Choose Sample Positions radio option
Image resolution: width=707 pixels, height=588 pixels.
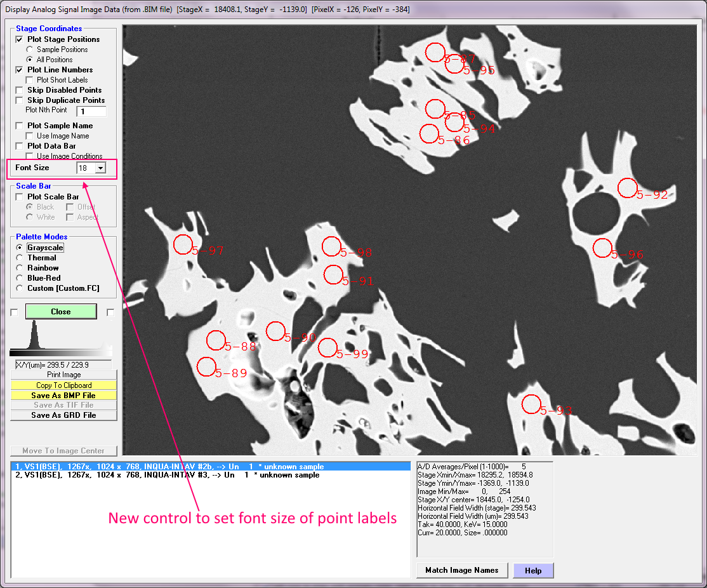[x=29, y=50]
